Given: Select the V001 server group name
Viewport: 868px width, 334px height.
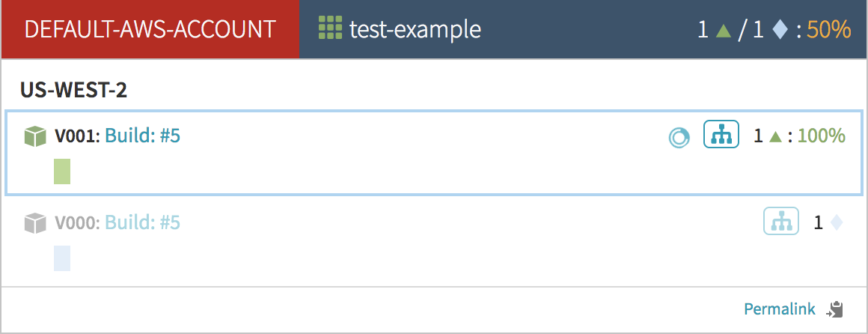Looking at the screenshot, I should coord(76,136).
